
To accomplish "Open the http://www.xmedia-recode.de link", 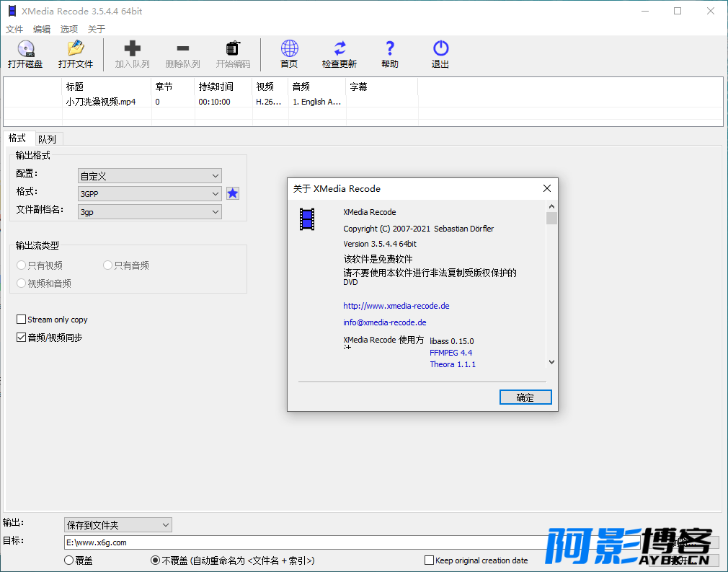I will point(396,306).
